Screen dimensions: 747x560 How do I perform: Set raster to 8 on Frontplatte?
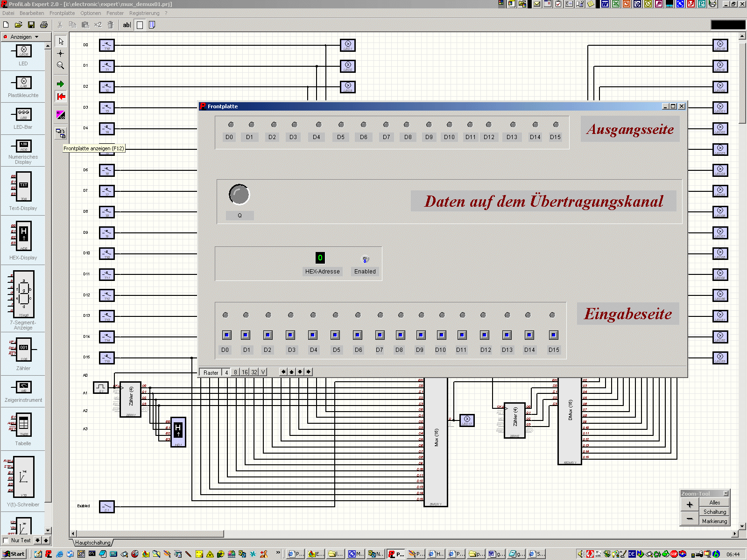235,372
